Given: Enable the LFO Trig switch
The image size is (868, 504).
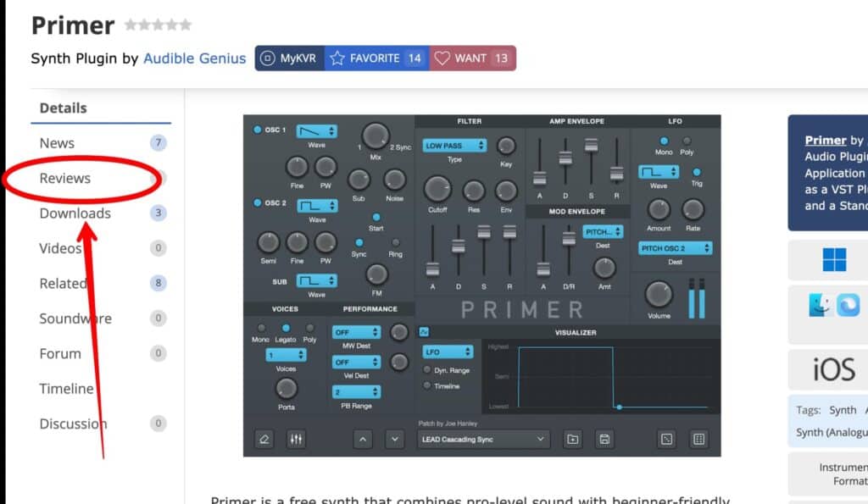Looking at the screenshot, I should coord(697,172).
